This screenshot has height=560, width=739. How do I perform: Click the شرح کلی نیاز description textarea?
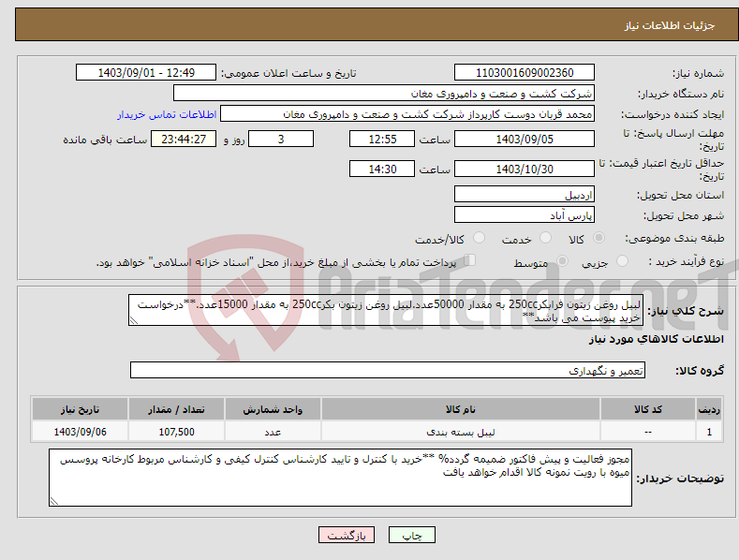tap(386, 310)
